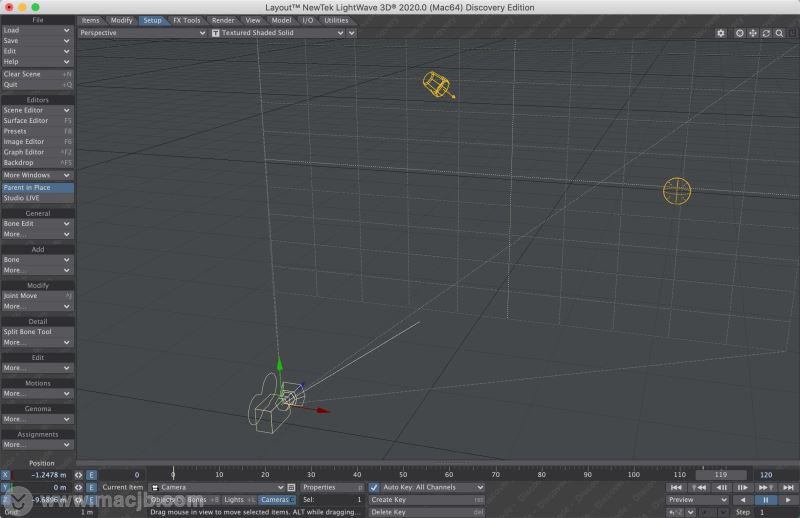Viewport: 800px width, 518px height.
Task: Click the X position keyframe arrows icon
Action: tap(79, 475)
